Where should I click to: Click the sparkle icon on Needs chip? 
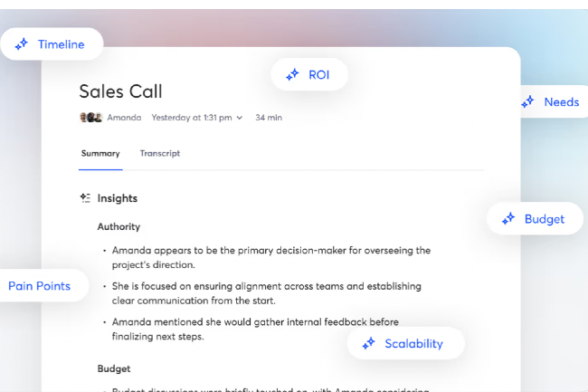coord(528,102)
